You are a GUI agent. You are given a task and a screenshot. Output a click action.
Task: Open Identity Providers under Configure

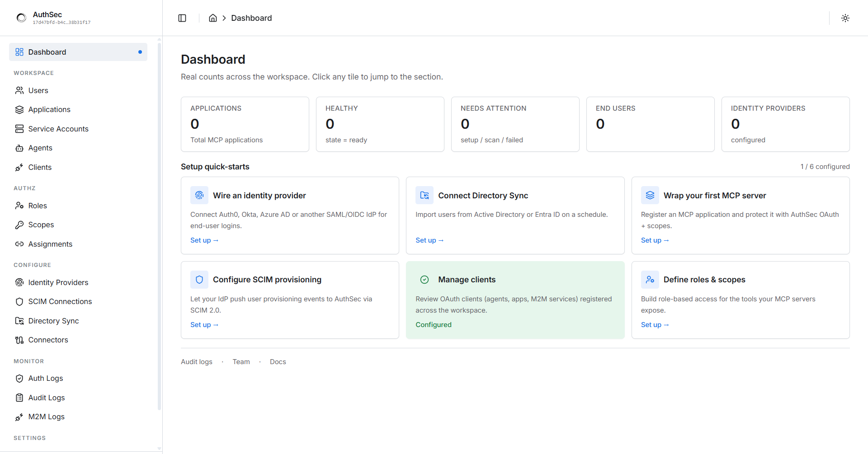tap(78, 282)
